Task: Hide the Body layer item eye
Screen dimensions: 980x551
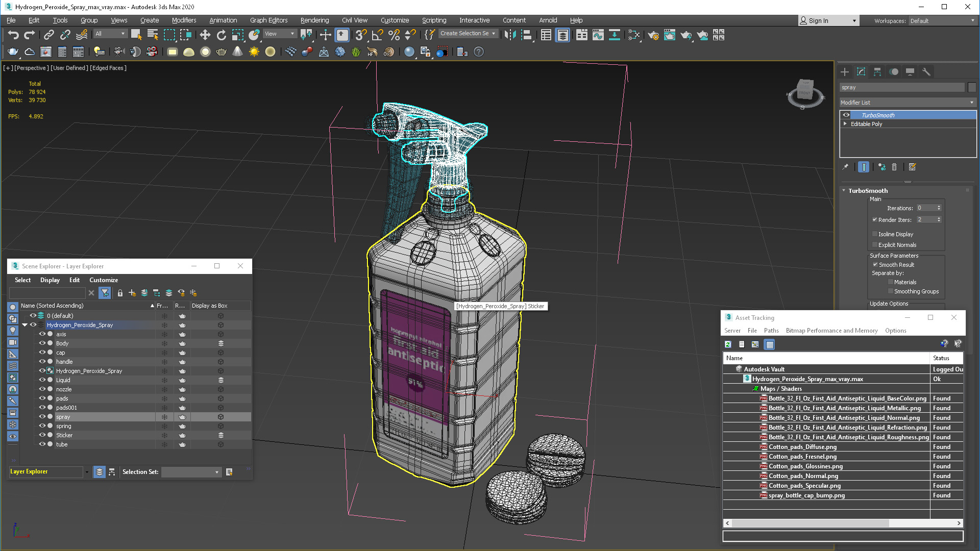Action: point(42,343)
